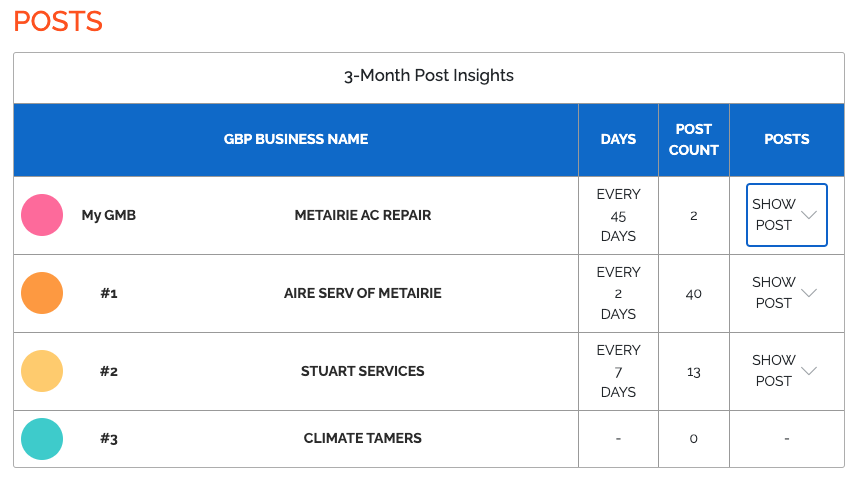Click the Days column header
Image resolution: width=859 pixels, height=479 pixels.
coord(618,139)
